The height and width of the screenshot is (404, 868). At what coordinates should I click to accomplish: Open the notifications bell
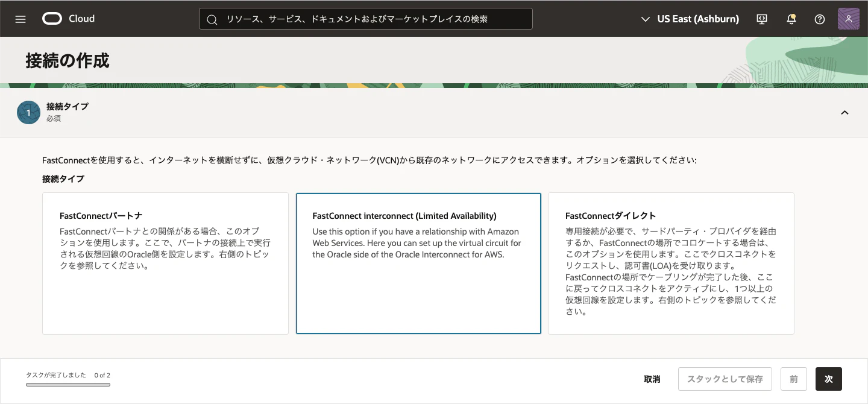coord(791,19)
